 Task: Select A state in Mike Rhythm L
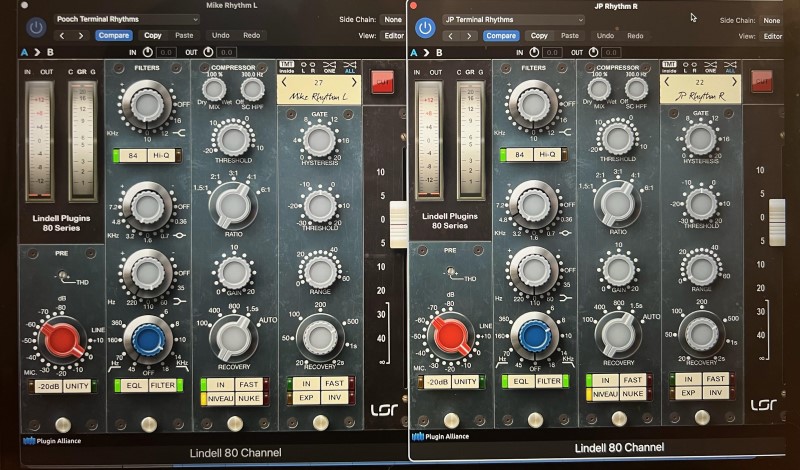[24, 52]
